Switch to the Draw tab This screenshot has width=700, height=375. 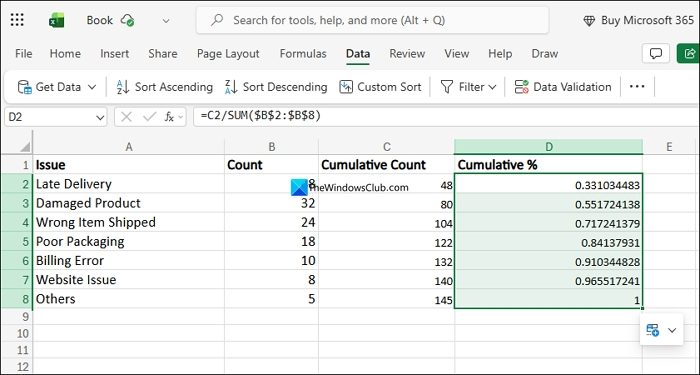point(545,54)
